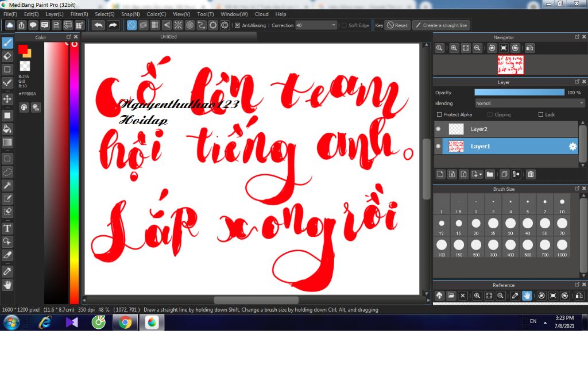Image resolution: width=588 pixels, height=380 pixels.
Task: Toggle AntiAliasing checkbox
Action: point(237,25)
